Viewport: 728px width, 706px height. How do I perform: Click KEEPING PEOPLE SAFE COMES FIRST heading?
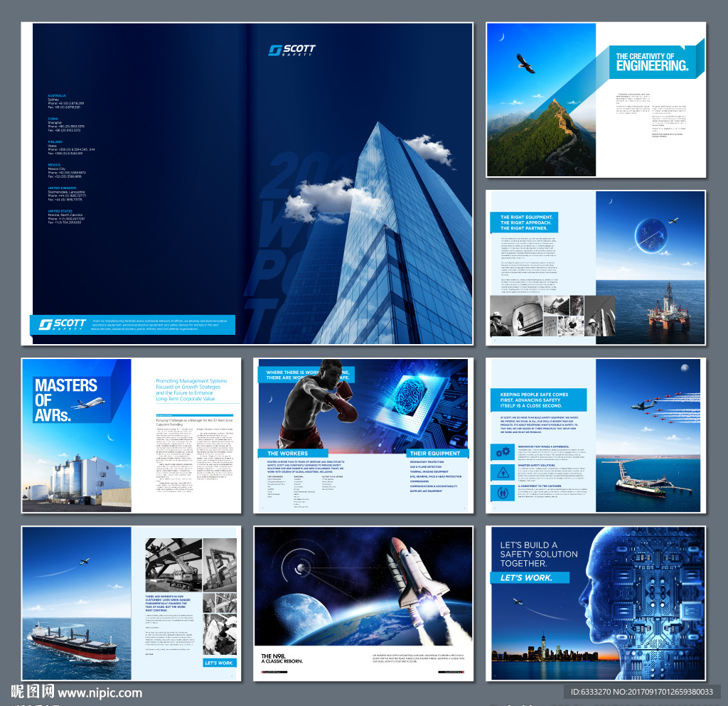point(538,400)
